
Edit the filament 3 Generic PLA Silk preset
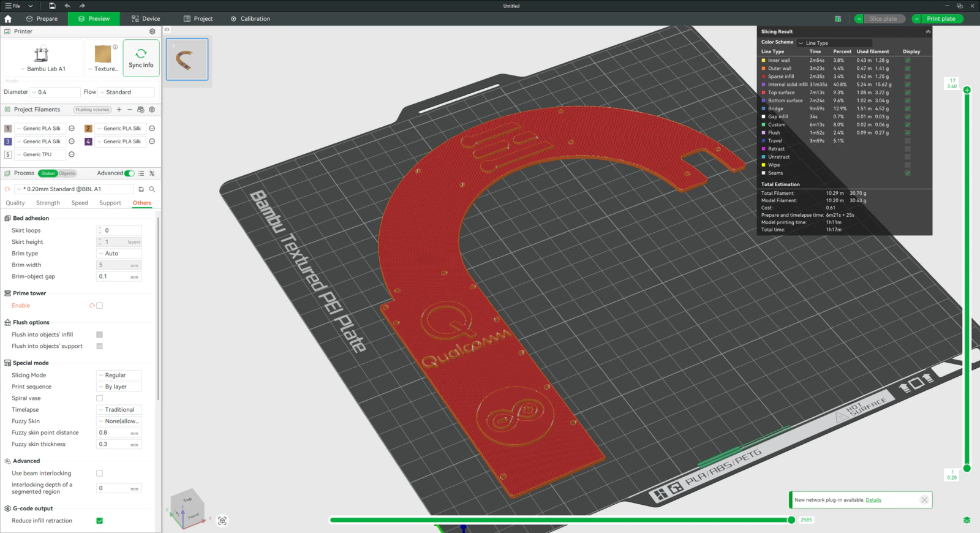(72, 142)
